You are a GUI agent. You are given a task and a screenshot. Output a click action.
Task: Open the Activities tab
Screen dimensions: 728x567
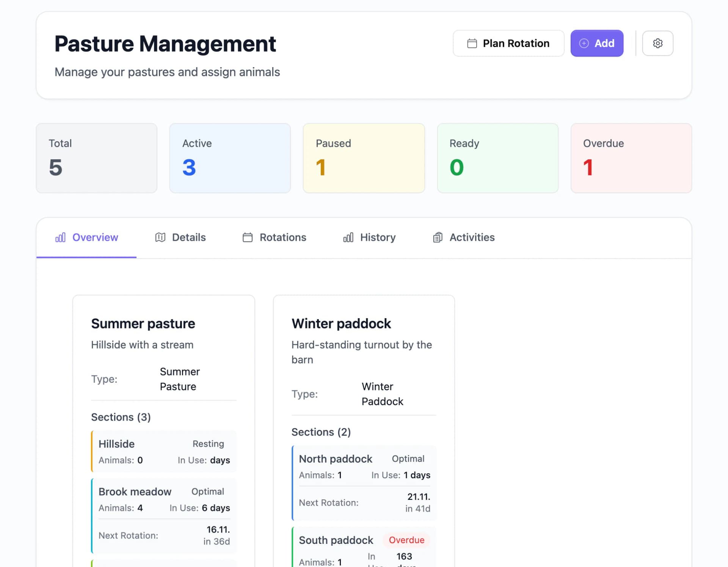pyautogui.click(x=463, y=237)
